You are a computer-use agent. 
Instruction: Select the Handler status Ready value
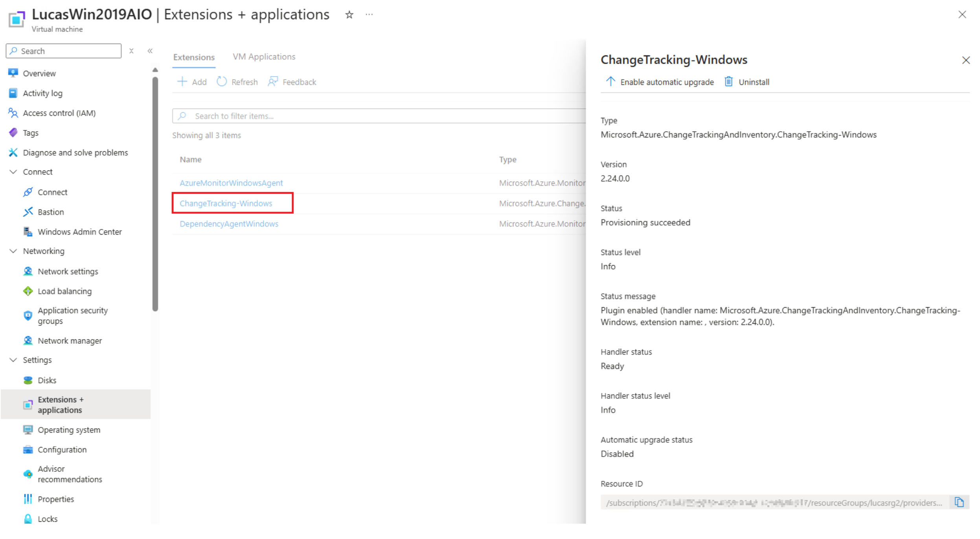pyautogui.click(x=612, y=366)
